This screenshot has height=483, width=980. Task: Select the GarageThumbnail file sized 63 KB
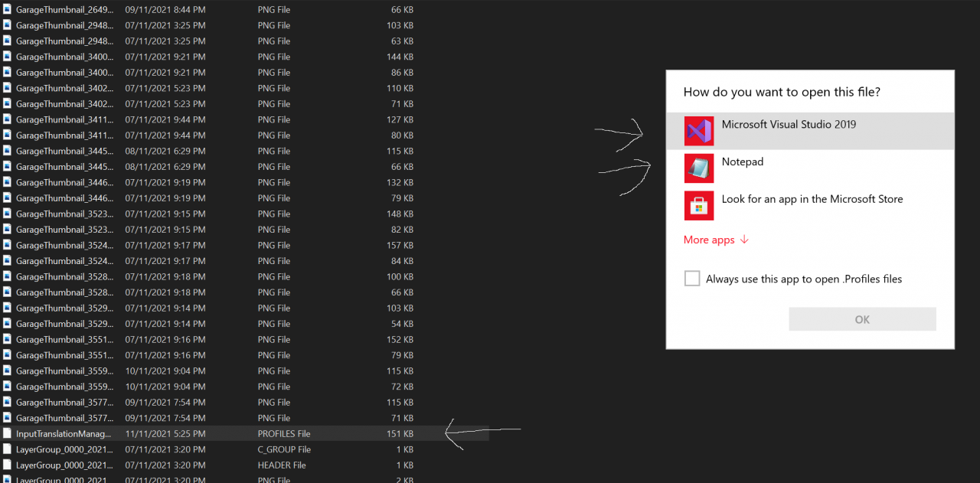(x=64, y=41)
